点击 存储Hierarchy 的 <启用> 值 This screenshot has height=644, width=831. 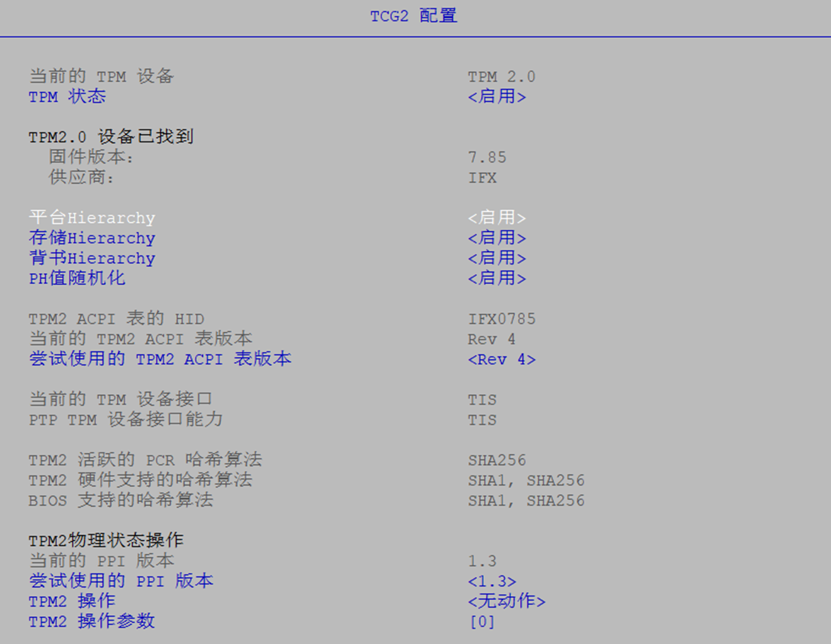click(497, 238)
